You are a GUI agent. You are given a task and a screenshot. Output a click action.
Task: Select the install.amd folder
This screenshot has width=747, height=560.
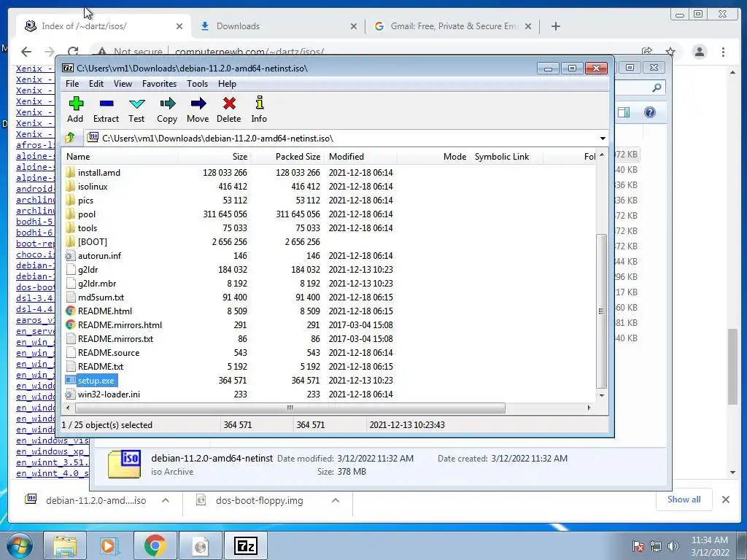pos(99,173)
